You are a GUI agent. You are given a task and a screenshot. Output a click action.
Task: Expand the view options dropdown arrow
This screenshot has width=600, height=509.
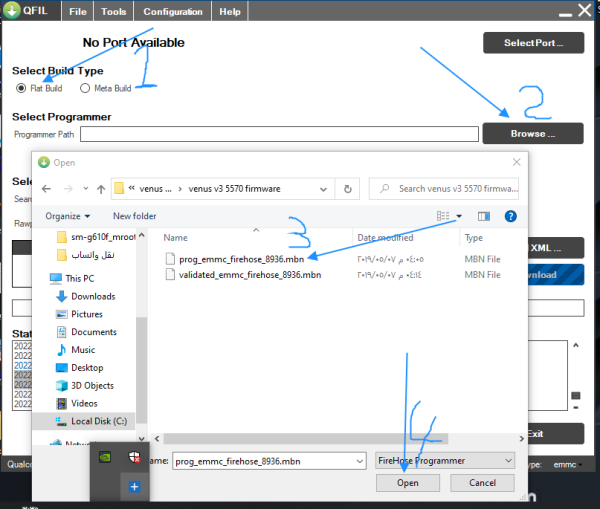[459, 216]
